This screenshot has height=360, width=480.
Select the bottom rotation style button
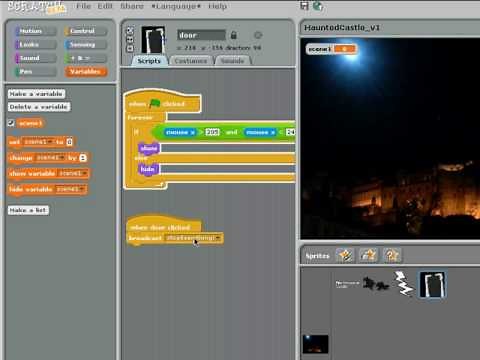pos(130,49)
